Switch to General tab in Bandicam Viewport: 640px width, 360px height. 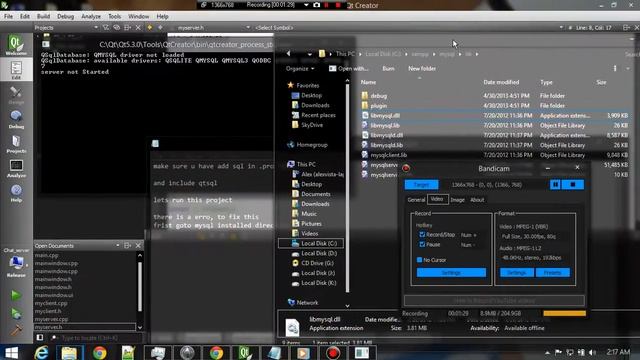coord(416,200)
